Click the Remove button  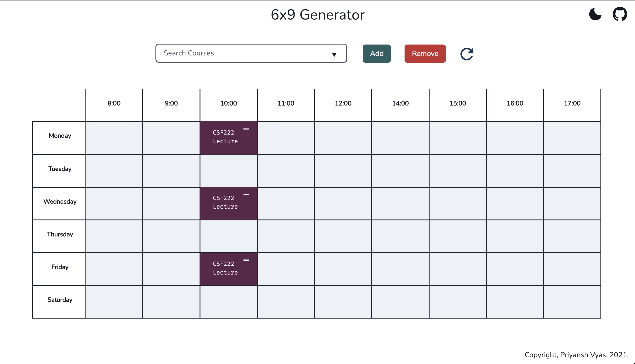pos(425,53)
